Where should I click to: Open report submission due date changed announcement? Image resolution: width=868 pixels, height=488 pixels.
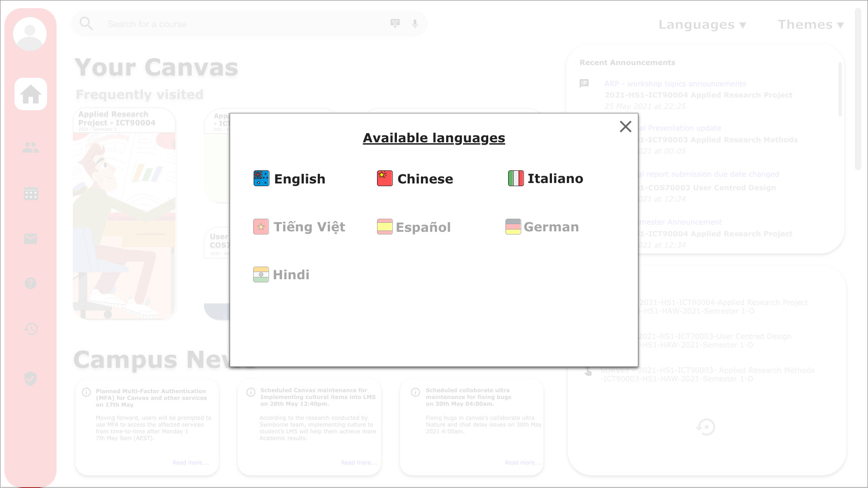tap(708, 174)
